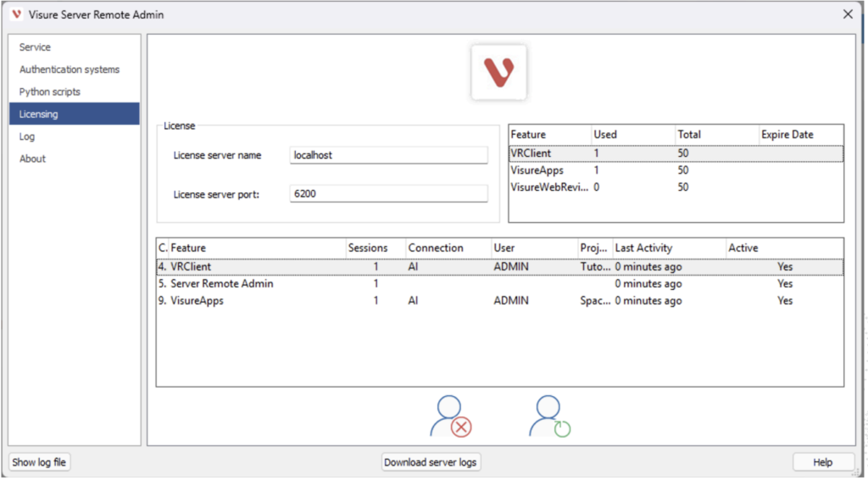Viewport: 868px width, 480px height.
Task: Click ADMIN user in VisureApps session row
Action: (x=511, y=300)
